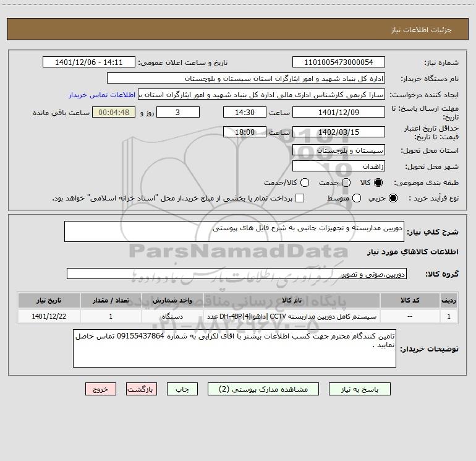This screenshot has width=476, height=461.
Task: Click the 14:30 deadline time field
Action: click(245, 112)
